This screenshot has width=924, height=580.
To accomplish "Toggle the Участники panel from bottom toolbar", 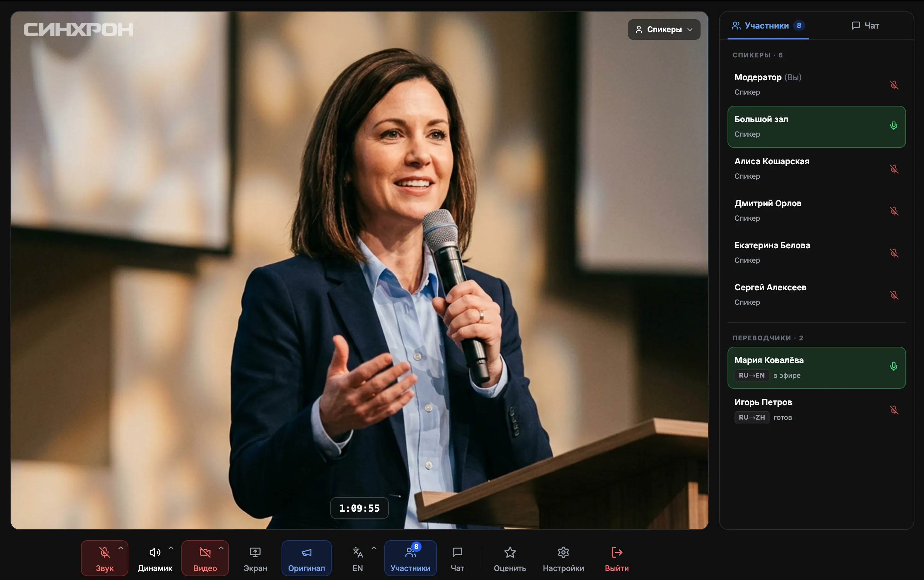I will [410, 558].
